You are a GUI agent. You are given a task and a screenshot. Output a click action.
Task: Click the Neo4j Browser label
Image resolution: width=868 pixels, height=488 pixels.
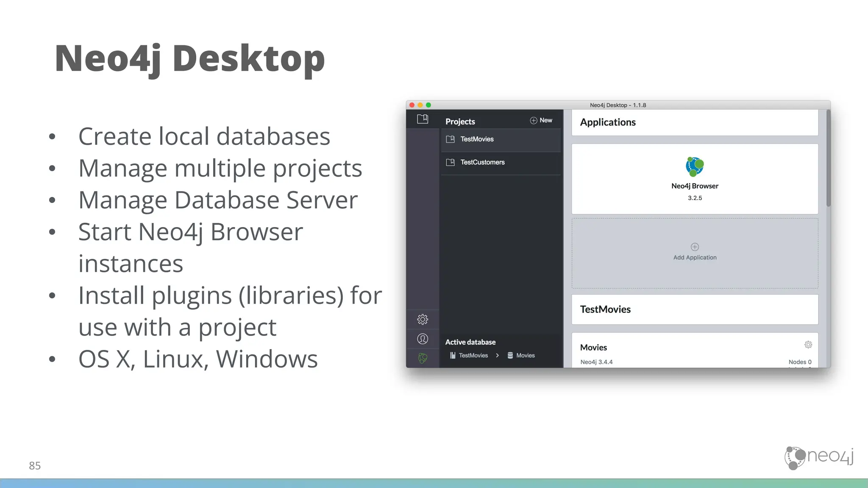(695, 186)
